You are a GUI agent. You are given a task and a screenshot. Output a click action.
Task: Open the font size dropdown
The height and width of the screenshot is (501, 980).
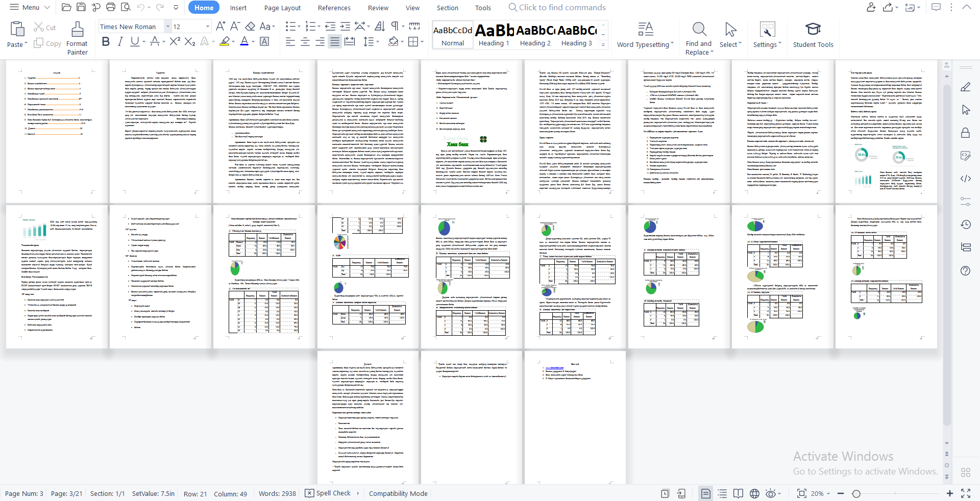[207, 27]
